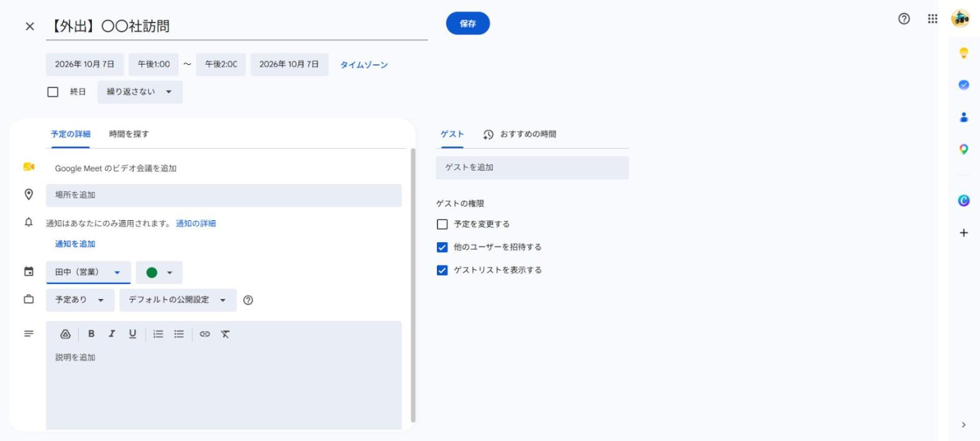The width and height of the screenshot is (980, 441).
Task: Remove formatting in description toolbar
Action: pyautogui.click(x=225, y=334)
